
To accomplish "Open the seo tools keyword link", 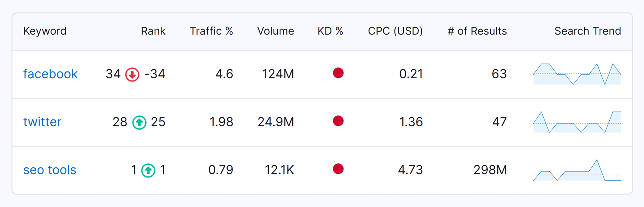I will tap(50, 170).
